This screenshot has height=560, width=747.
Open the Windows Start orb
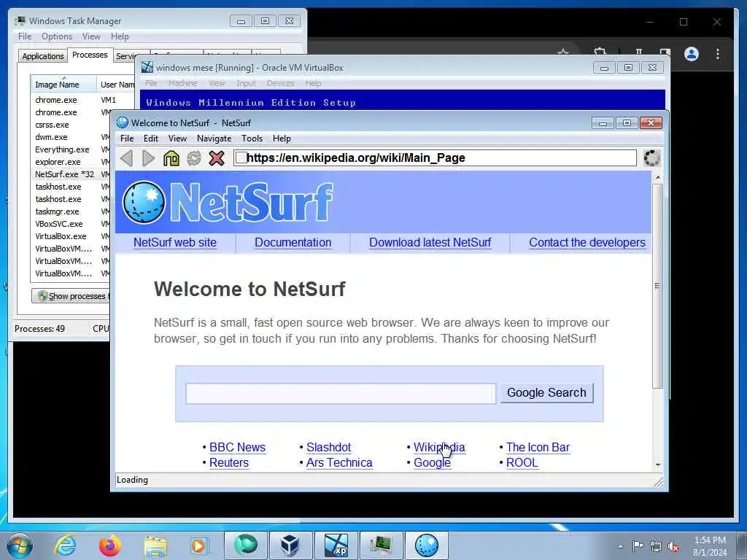tap(20, 545)
